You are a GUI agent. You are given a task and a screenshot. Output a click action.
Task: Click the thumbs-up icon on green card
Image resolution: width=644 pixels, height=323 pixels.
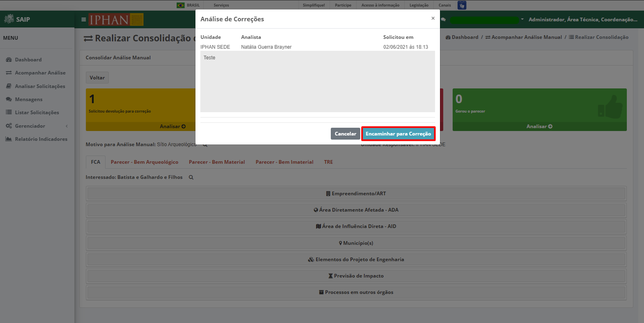tap(610, 107)
